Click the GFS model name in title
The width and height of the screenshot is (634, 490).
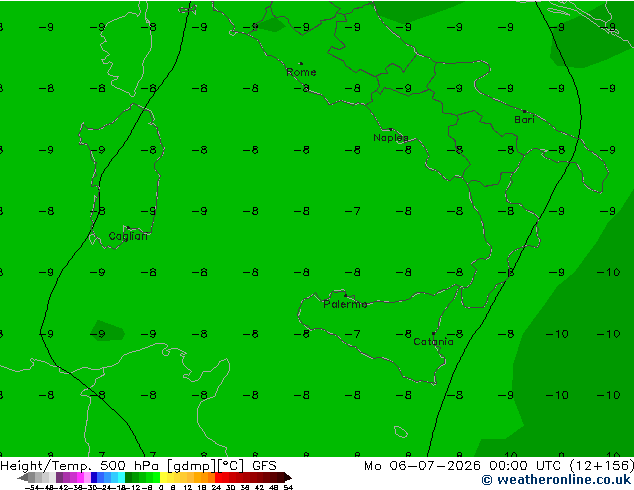tap(264, 466)
